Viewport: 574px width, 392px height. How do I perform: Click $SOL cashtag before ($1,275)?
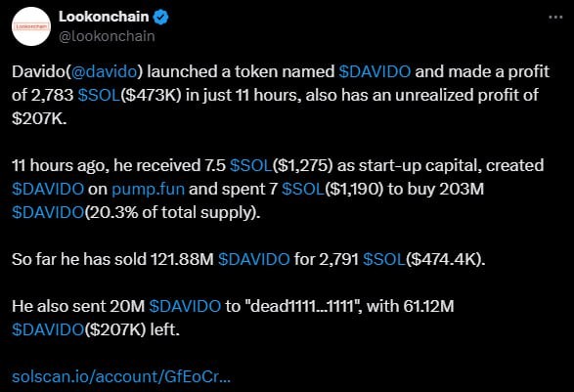pos(250,165)
